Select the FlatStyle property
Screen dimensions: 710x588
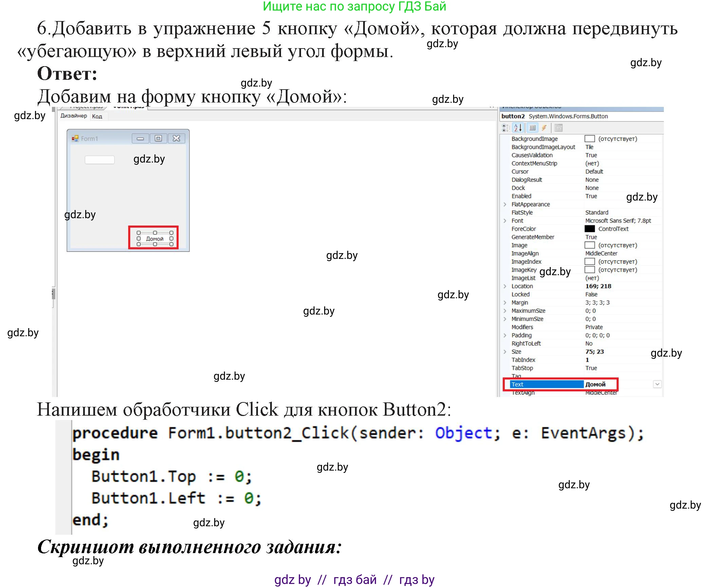coord(522,212)
